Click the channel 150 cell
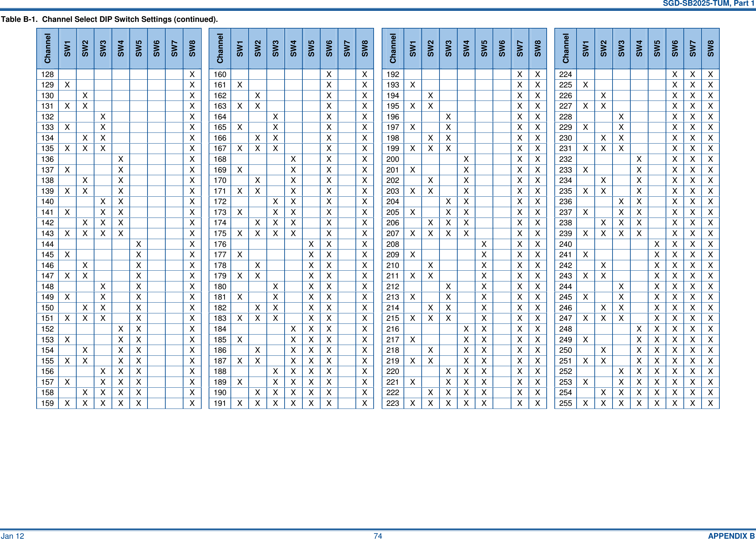Image resolution: width=756 pixels, height=539 pixels. point(47,308)
